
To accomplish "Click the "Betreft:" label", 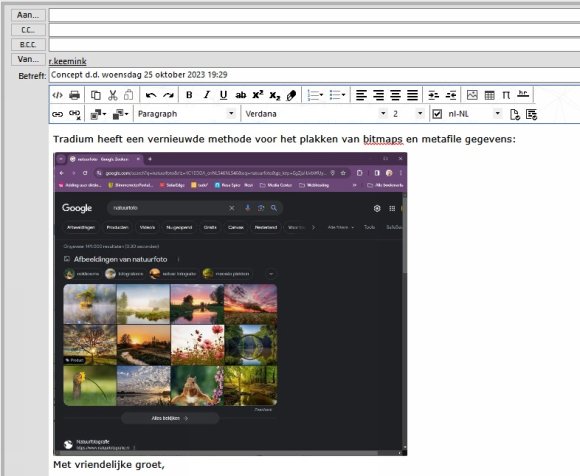I will [32, 76].
